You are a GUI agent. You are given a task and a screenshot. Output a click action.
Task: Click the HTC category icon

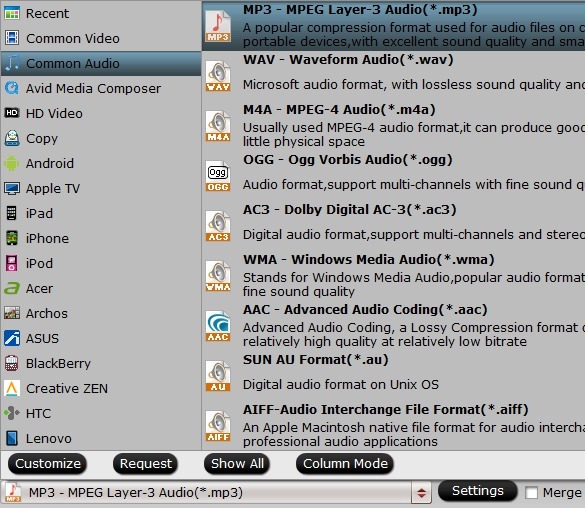coord(12,413)
